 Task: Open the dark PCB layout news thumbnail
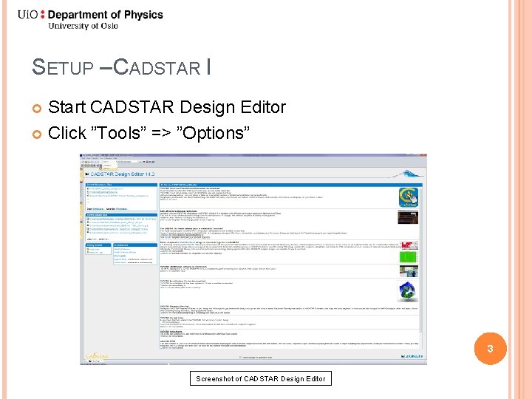point(408,217)
